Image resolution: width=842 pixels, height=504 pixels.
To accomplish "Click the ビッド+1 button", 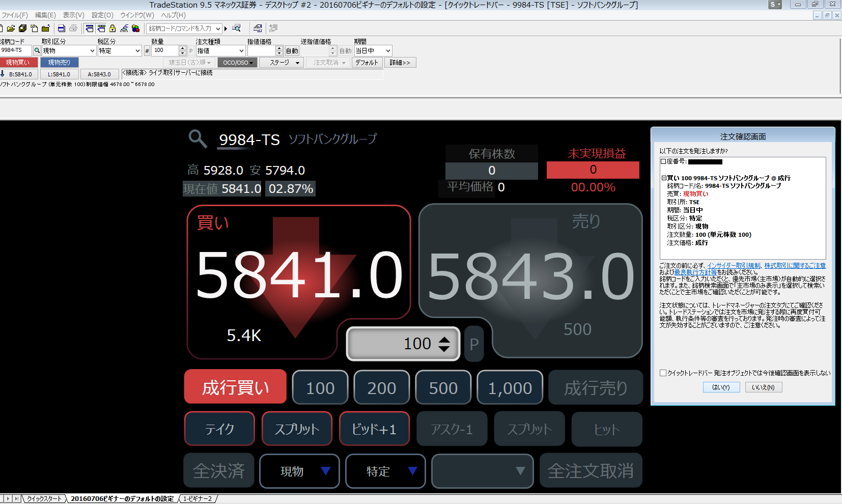I will [374, 429].
